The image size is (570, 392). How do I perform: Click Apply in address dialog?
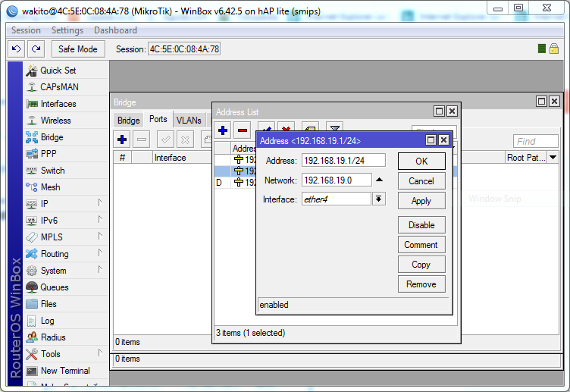pyautogui.click(x=421, y=201)
